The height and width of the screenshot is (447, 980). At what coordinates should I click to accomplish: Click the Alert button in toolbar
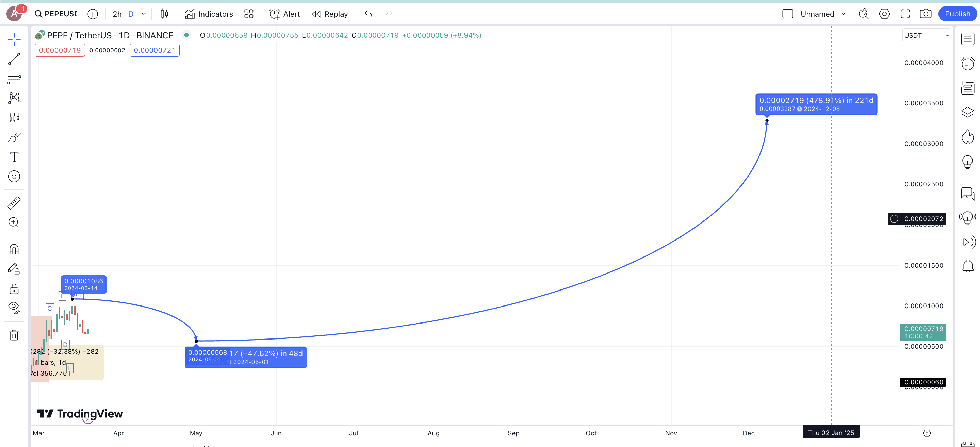(284, 14)
